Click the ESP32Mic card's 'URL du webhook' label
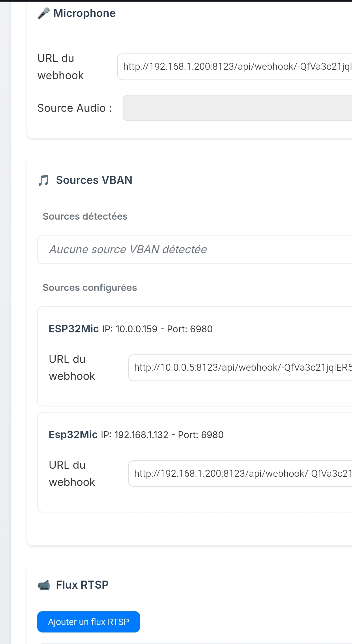This screenshot has width=352, height=644. click(x=72, y=368)
